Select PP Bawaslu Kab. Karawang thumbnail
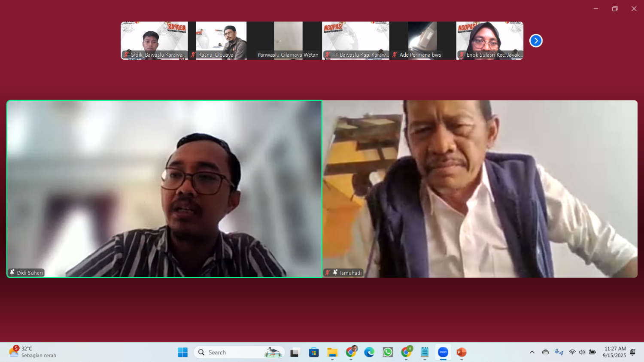The image size is (644, 362). coord(355,40)
